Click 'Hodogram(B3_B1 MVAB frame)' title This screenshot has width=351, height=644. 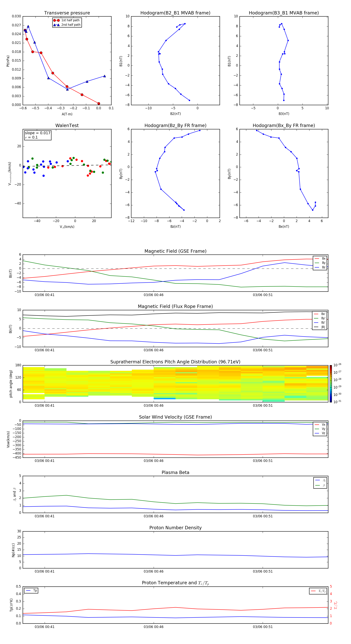(x=284, y=13)
